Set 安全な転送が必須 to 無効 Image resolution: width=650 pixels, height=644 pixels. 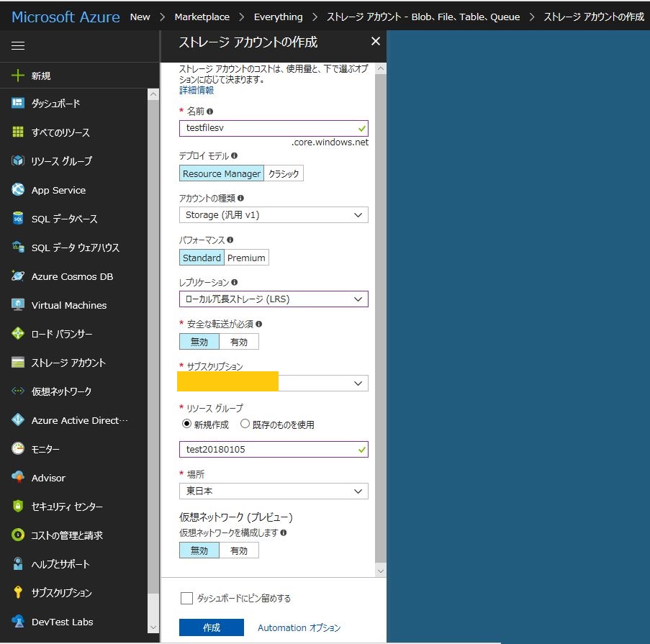(199, 342)
